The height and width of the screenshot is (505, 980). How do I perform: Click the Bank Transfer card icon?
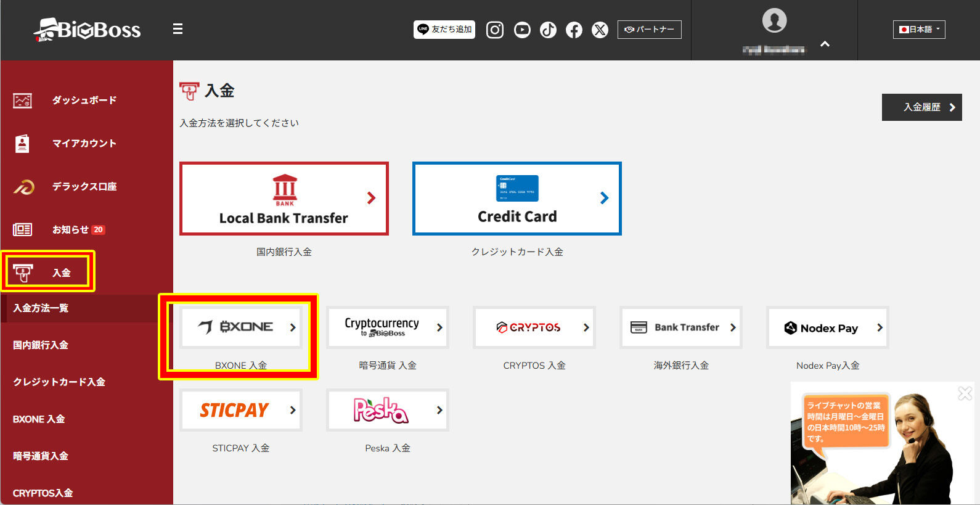pyautogui.click(x=639, y=327)
